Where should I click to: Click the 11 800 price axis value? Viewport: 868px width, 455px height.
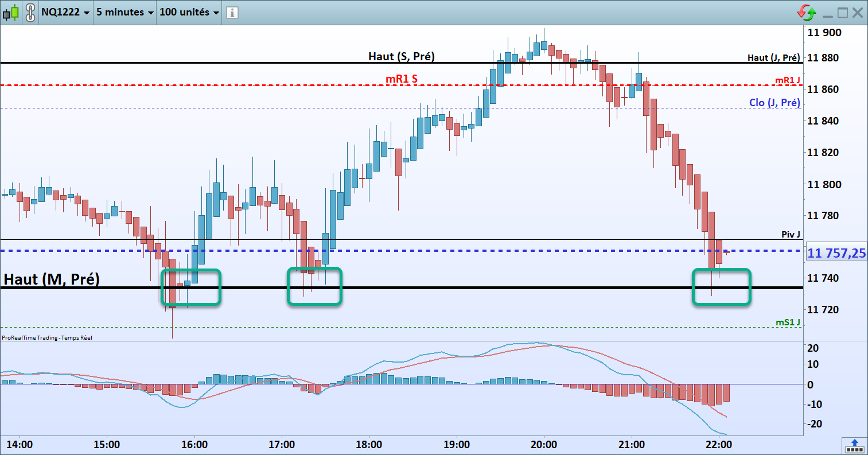824,185
